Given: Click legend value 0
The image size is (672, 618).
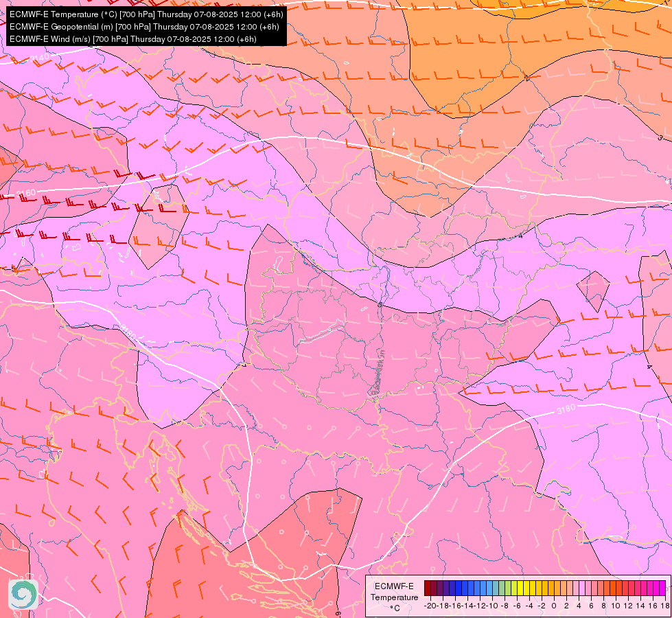Looking at the screenshot, I should click(554, 606).
